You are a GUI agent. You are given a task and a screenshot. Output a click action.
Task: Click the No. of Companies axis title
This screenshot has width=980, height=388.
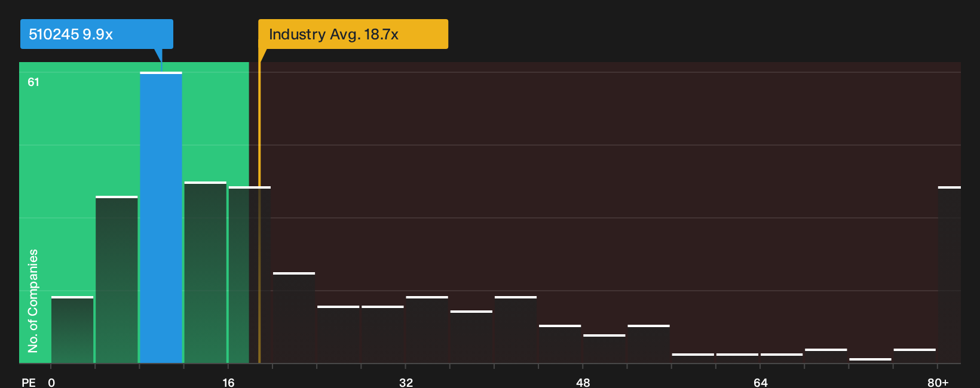[x=33, y=301]
